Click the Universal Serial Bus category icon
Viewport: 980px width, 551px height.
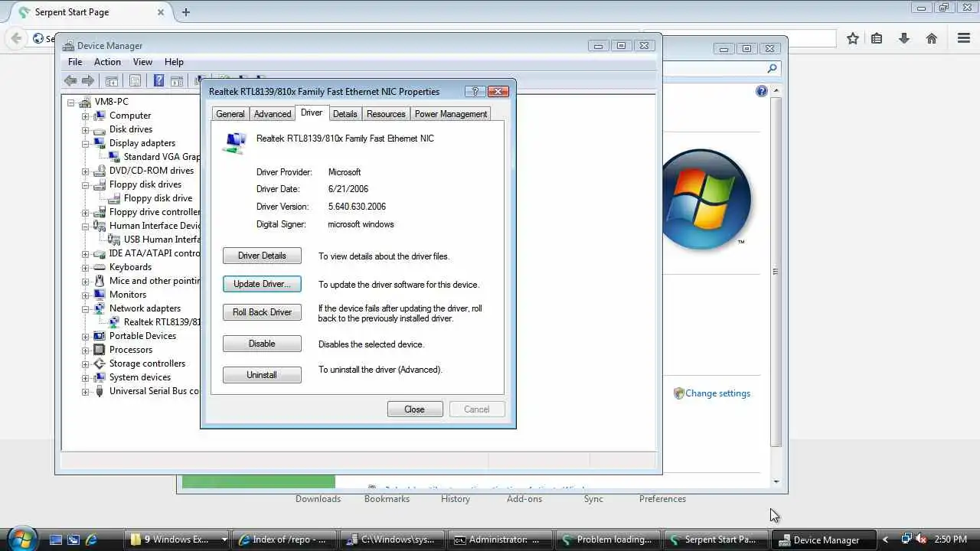tap(100, 391)
